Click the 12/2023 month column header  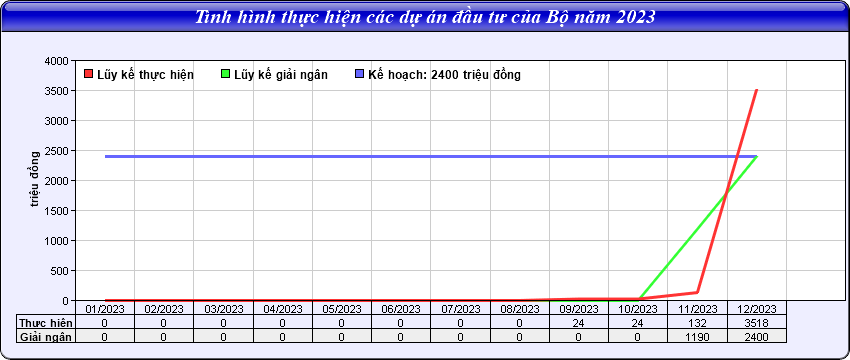click(757, 309)
